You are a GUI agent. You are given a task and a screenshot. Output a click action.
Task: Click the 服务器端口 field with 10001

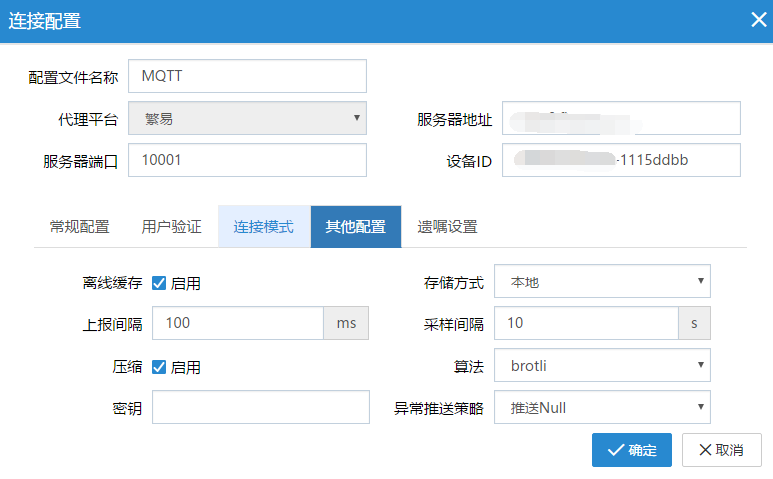(x=247, y=160)
